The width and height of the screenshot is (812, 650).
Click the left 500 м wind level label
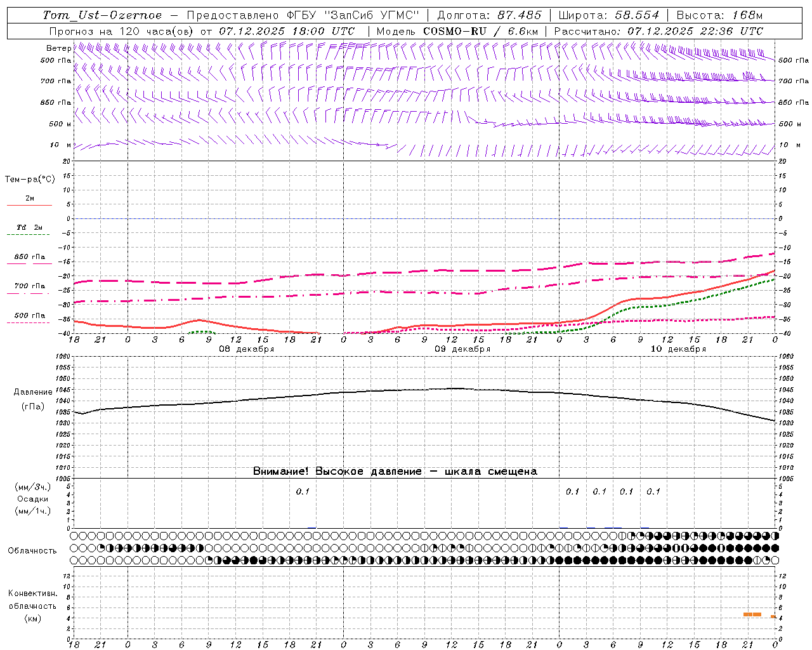tap(60, 124)
